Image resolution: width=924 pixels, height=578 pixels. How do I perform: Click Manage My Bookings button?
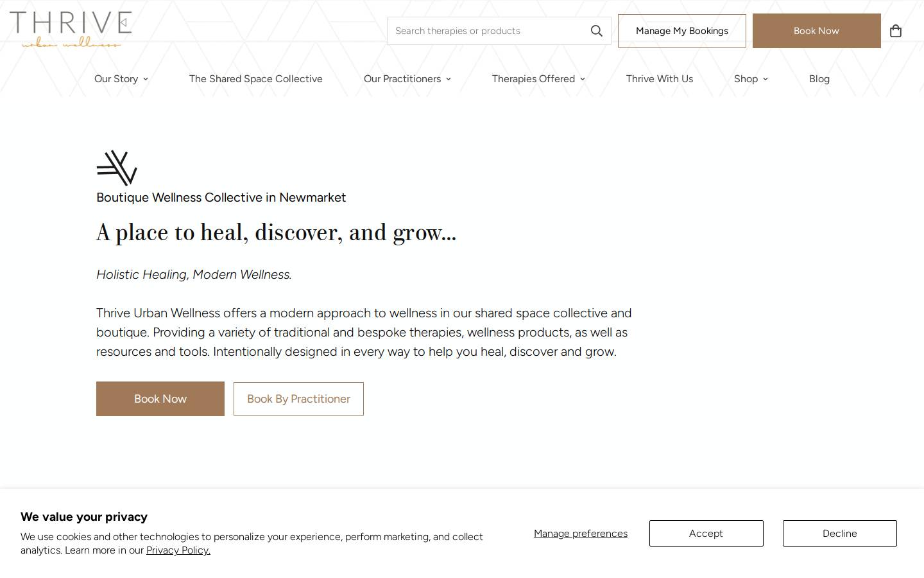(682, 31)
